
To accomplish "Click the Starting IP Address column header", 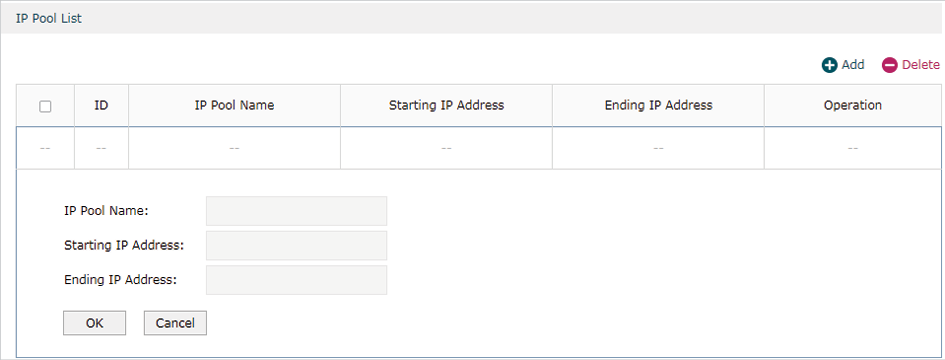I will tap(447, 106).
